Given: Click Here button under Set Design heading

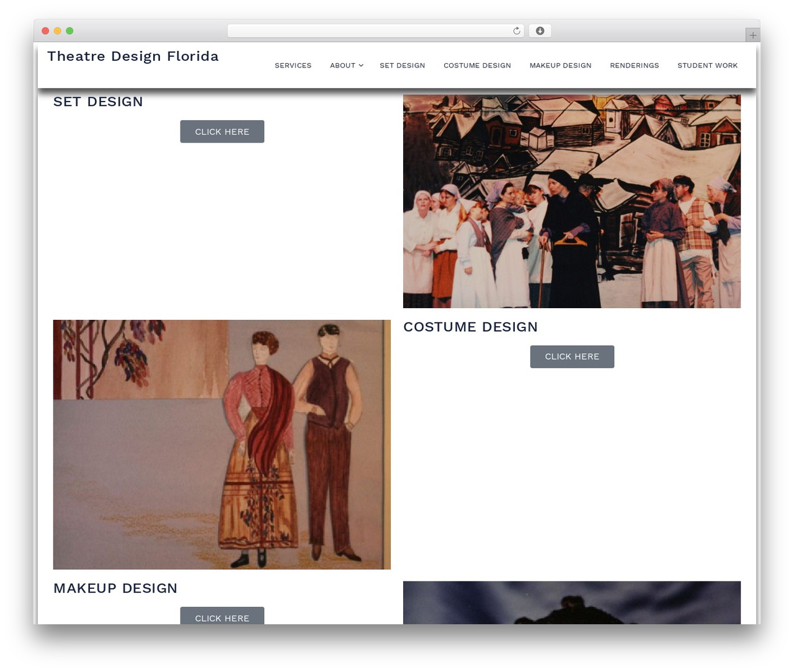Looking at the screenshot, I should 222,131.
